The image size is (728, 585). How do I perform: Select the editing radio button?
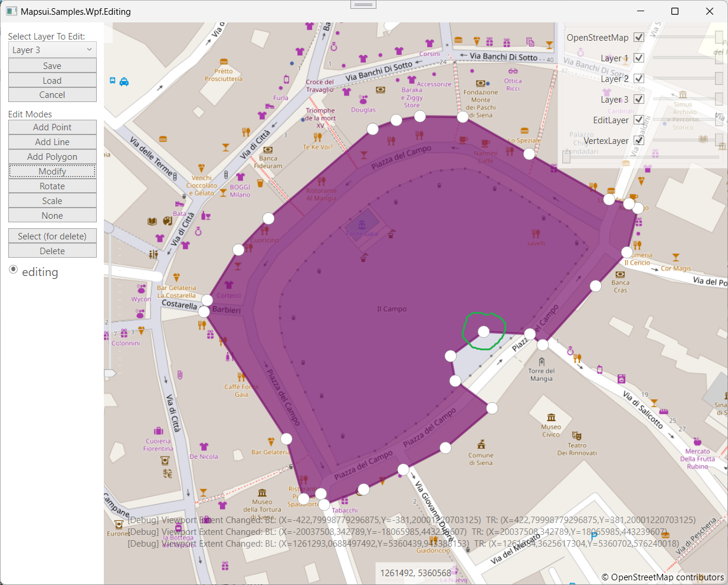13,270
